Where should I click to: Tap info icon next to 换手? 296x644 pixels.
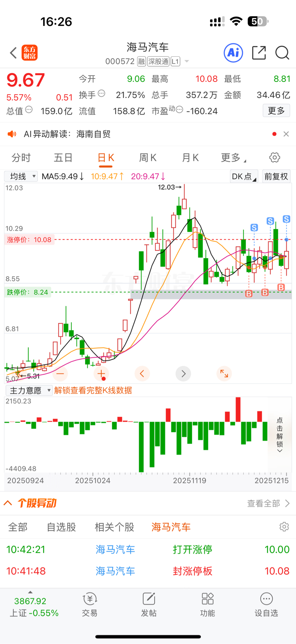point(102,93)
